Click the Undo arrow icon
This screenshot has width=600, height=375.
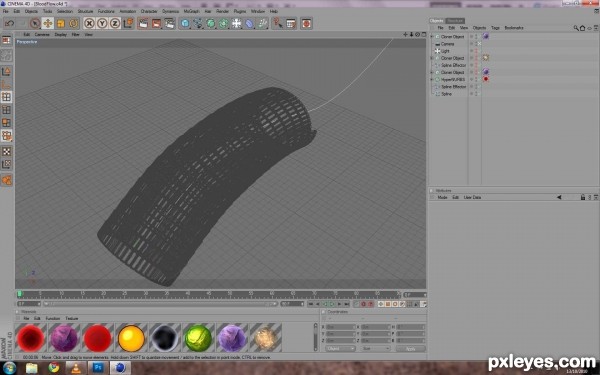(10, 24)
